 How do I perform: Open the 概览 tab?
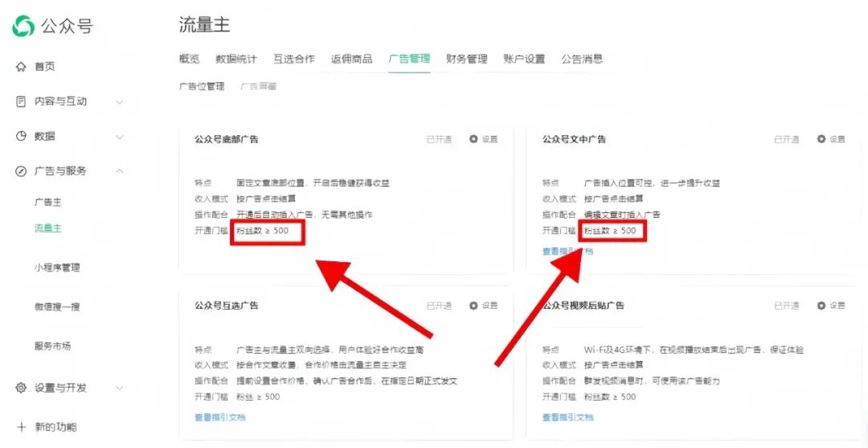pos(190,60)
